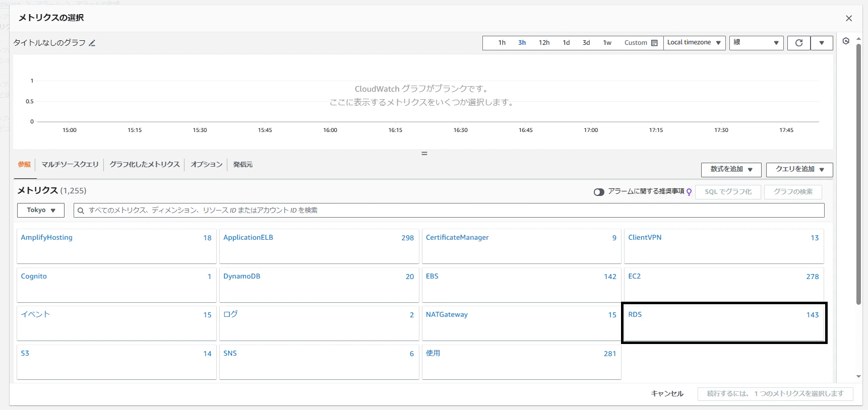The image size is (868, 410).
Task: Open the ClientVPN metrics namespace
Action: [x=724, y=246]
